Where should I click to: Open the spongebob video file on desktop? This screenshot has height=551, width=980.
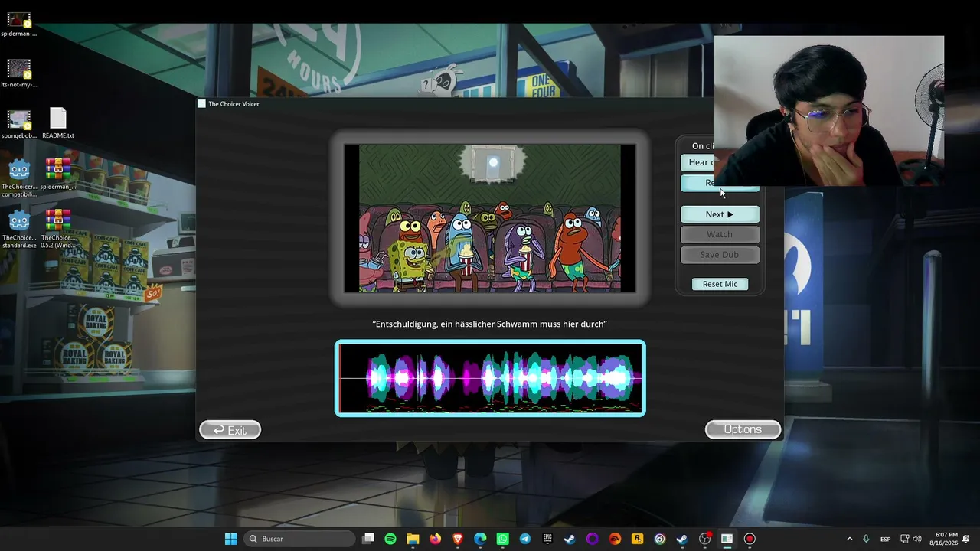pyautogui.click(x=18, y=125)
